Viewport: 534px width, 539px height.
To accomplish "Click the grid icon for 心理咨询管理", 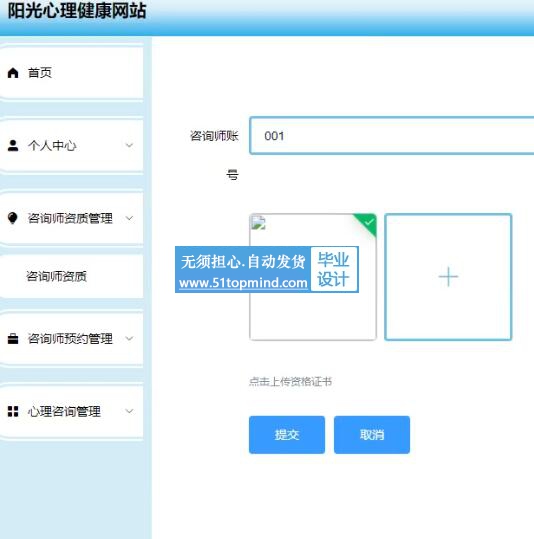I will [x=13, y=411].
